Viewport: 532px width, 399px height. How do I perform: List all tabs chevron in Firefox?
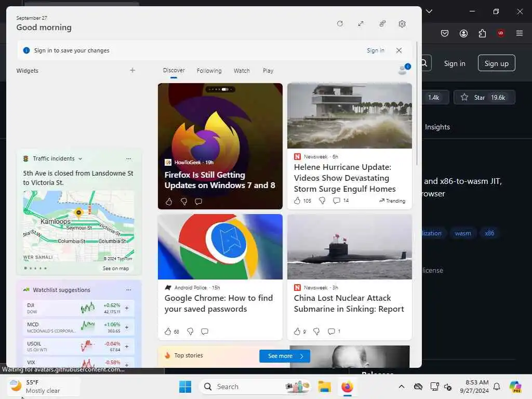[429, 11]
